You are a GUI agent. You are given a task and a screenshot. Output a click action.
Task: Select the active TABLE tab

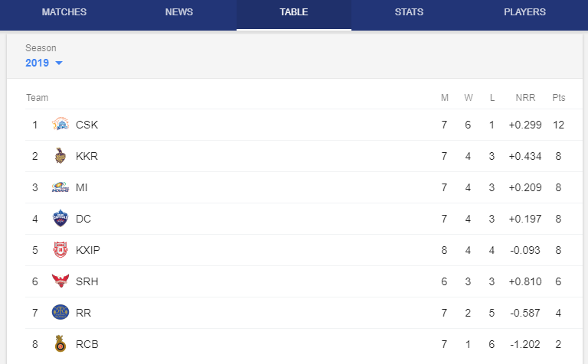294,12
